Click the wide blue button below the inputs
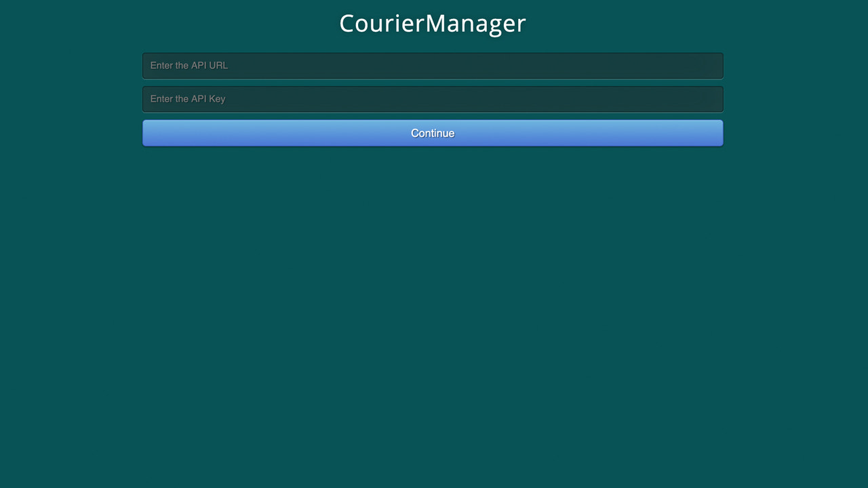The height and width of the screenshot is (488, 868). tap(432, 133)
